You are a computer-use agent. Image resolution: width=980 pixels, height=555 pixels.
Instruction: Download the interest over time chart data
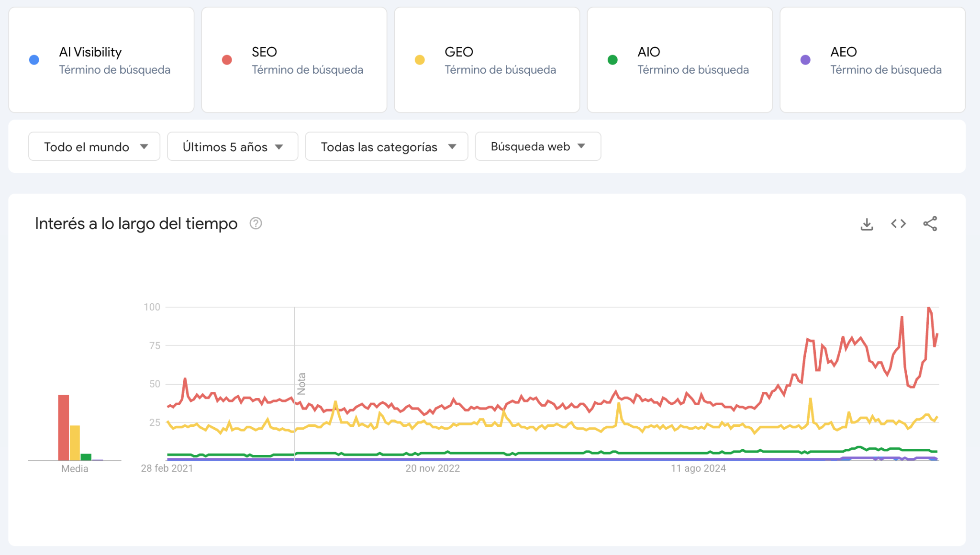[867, 224]
